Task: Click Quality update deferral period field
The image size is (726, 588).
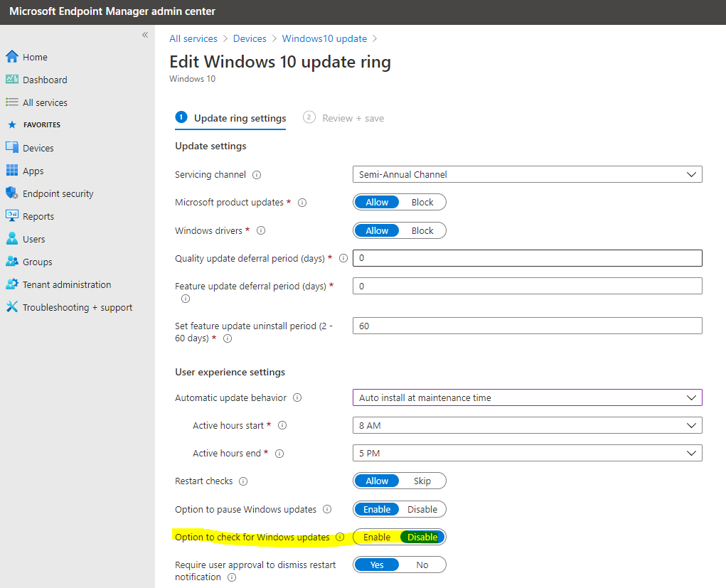Action: (528, 258)
